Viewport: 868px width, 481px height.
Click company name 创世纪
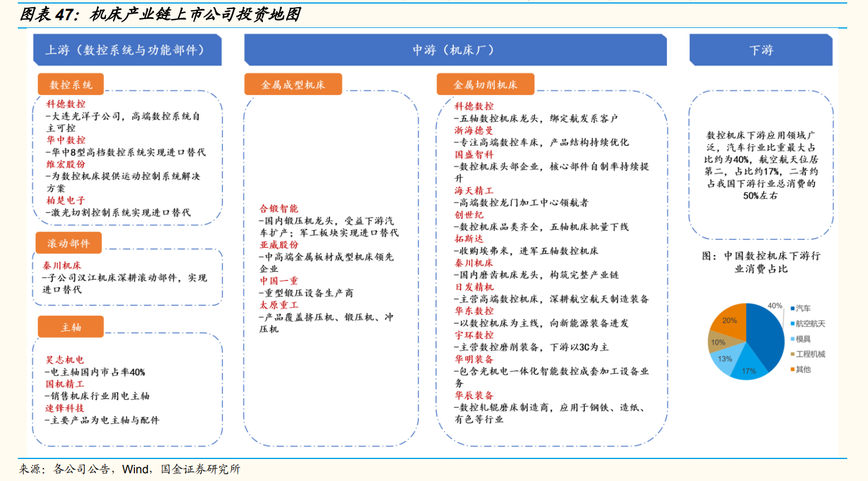click(469, 215)
